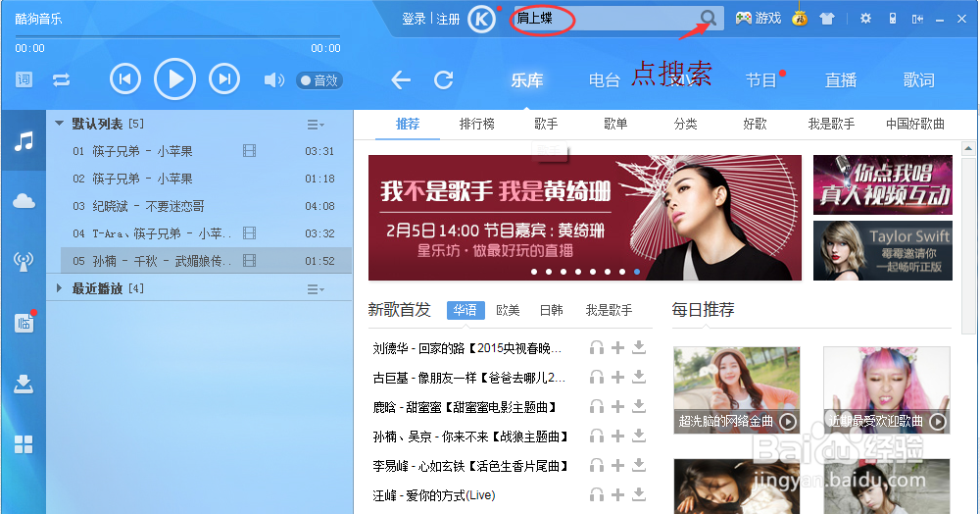Select the 日韩 new songs filter
Screen dimensions: 980x514
coord(551,310)
